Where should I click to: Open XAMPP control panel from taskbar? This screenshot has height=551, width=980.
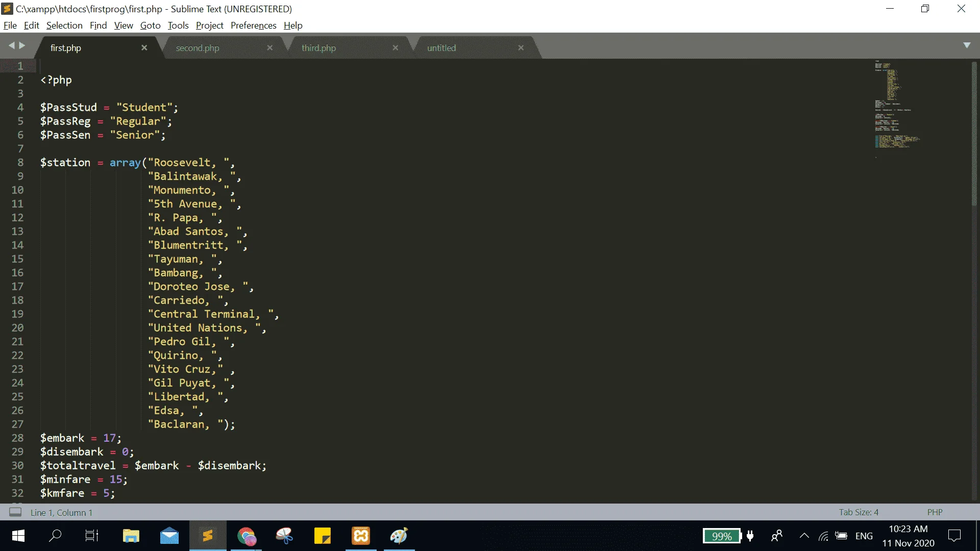361,536
